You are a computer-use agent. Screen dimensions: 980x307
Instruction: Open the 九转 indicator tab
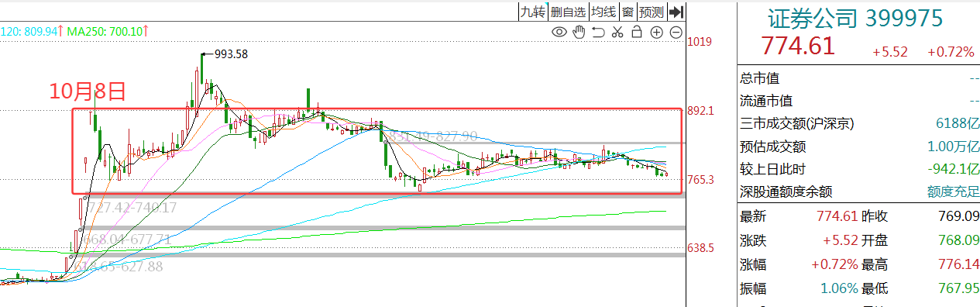[x=532, y=12]
